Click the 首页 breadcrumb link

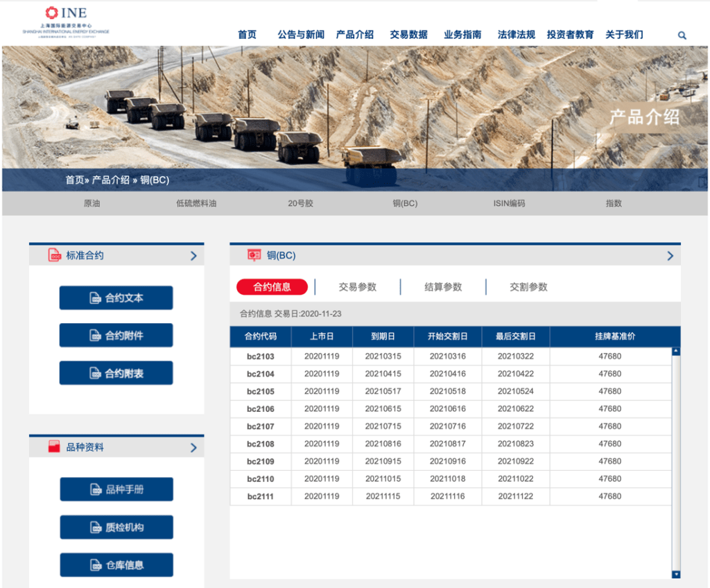click(x=74, y=180)
